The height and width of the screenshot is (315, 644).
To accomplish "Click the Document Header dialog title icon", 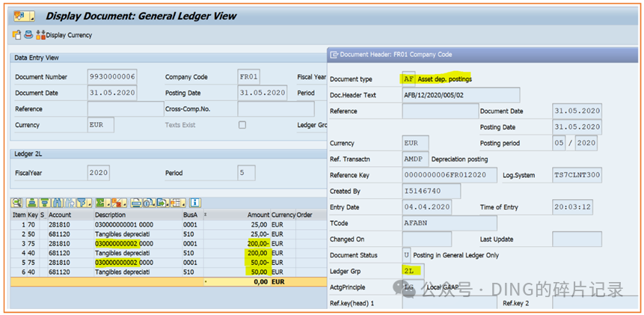I will tap(334, 54).
